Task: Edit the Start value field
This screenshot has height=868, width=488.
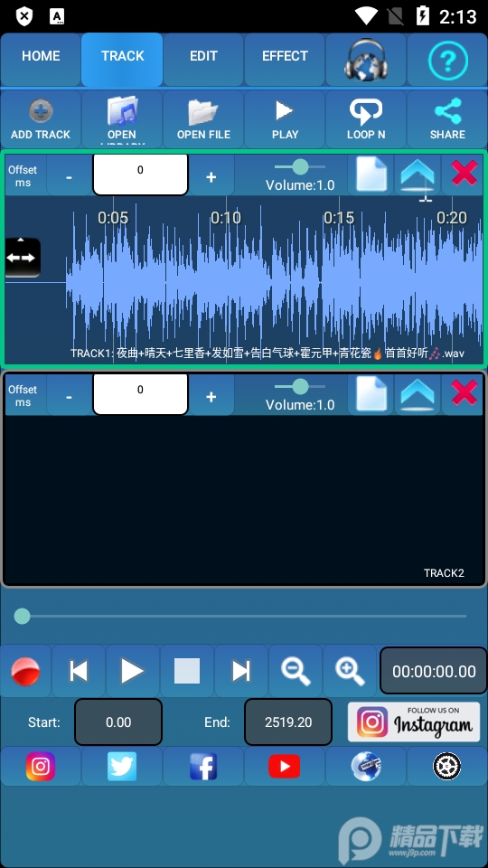Action: (118, 722)
